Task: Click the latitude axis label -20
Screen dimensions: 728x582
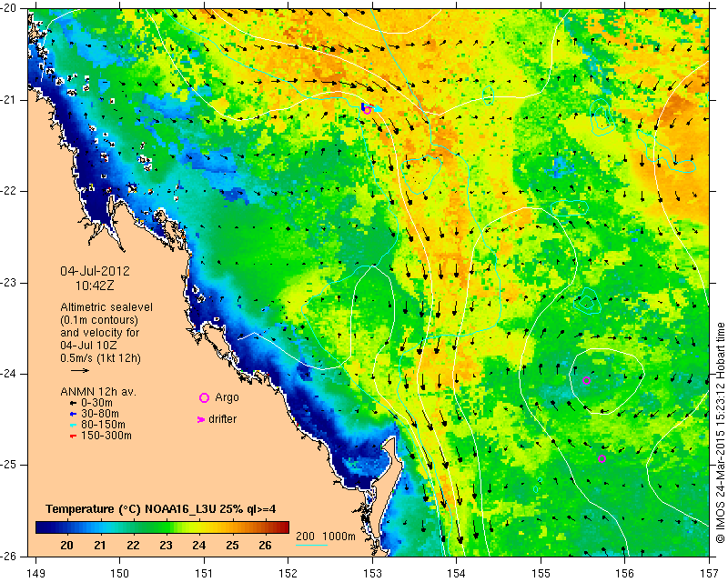Action: click(8, 9)
